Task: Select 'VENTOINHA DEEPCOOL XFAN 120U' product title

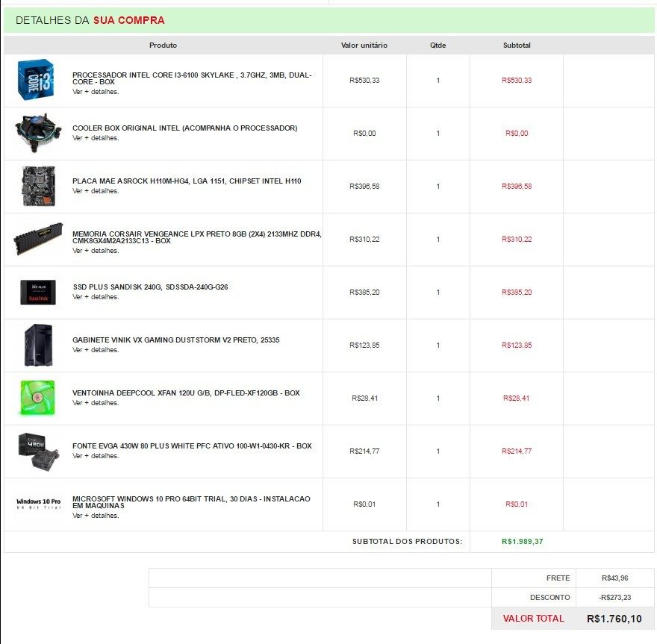Action: 186,393
